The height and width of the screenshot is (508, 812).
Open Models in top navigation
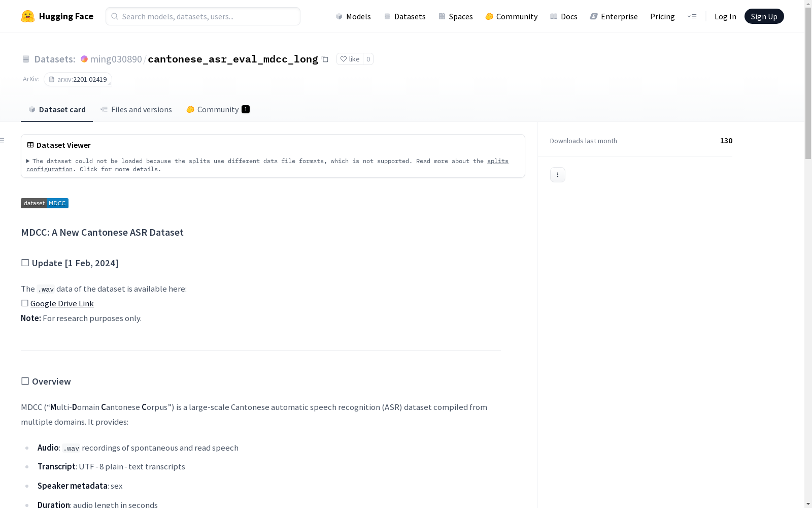coord(353,16)
